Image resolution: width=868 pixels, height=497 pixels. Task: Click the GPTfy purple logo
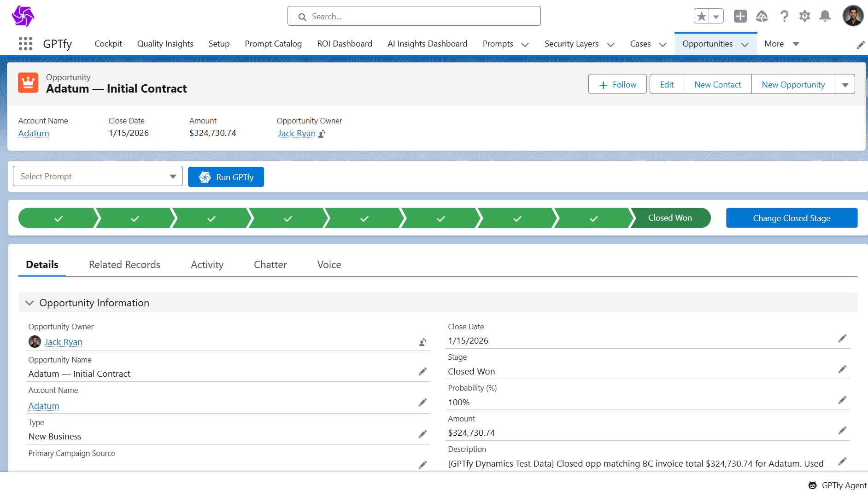click(x=23, y=16)
